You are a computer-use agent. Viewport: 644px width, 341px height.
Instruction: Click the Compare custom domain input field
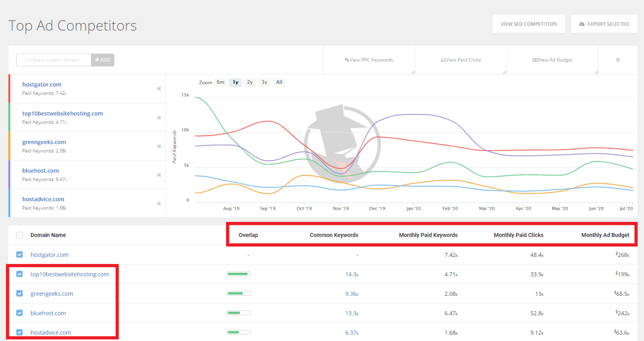53,60
